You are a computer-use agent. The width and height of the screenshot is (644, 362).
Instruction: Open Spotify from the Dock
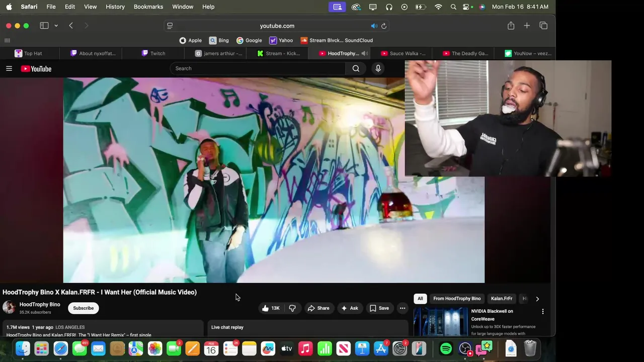(446, 348)
